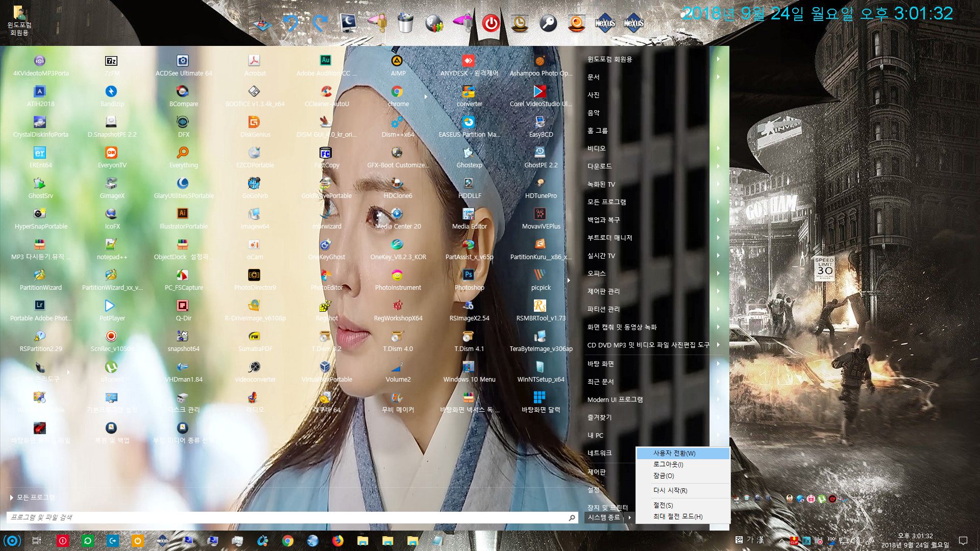Open the Q-Dir file manager icon

[x=183, y=307]
